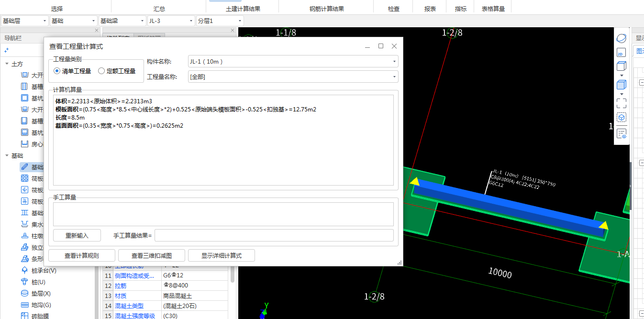Close the 导航栏 navigation panel
Image resolution: width=644 pixels, height=319 pixels.
97,30
